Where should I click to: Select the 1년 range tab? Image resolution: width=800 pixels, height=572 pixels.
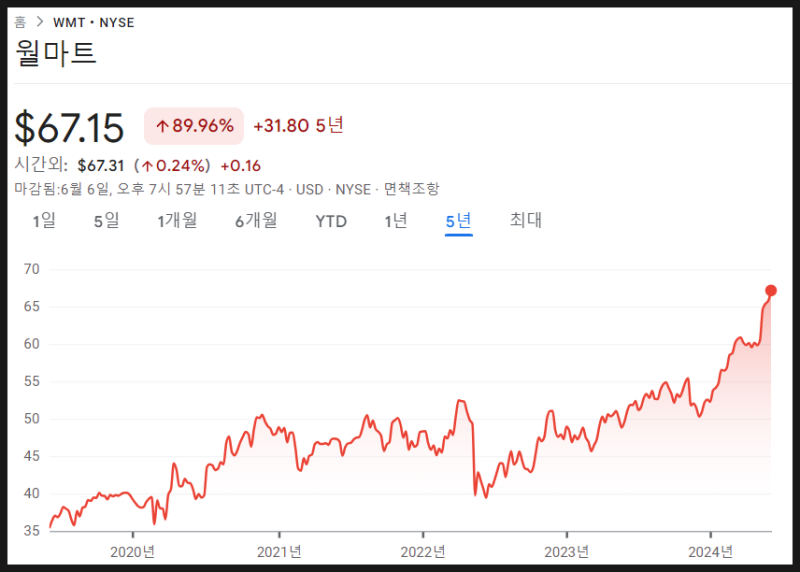[396, 221]
